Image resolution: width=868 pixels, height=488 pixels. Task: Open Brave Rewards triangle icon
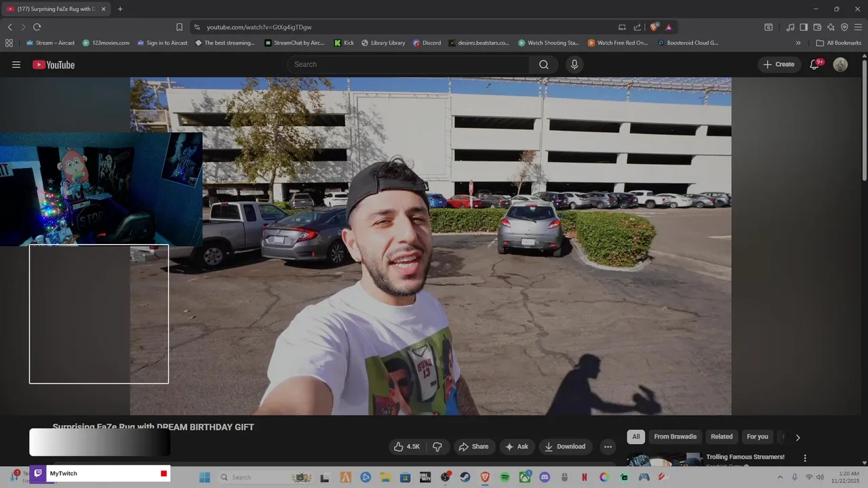pyautogui.click(x=669, y=27)
